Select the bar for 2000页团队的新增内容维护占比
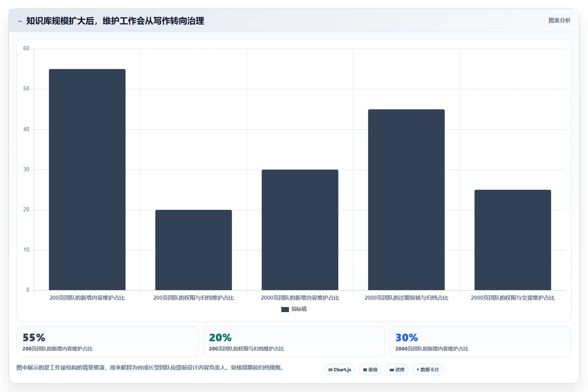Screen dimensions: 588x392 (x=300, y=230)
